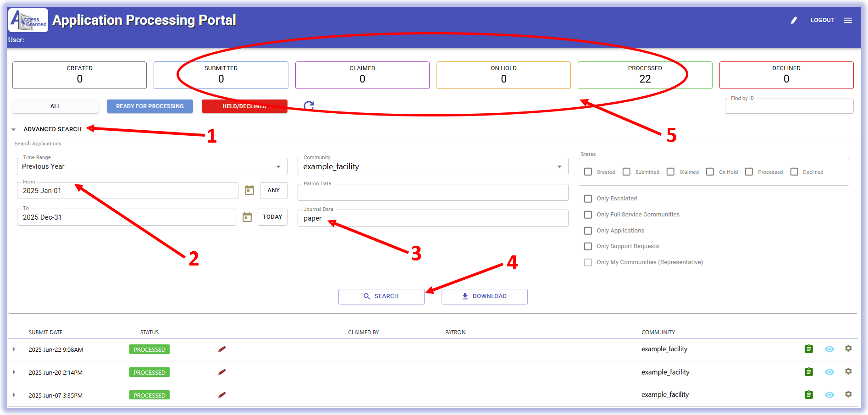Check the Processed state checkbox

(x=749, y=172)
